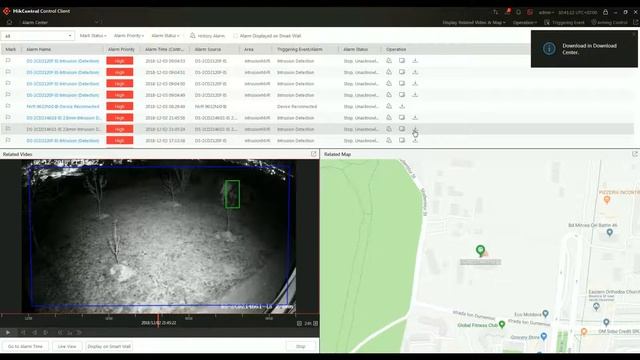Expand the Alarm Priority filter dropdown
The height and width of the screenshot is (360, 640).
[x=129, y=36]
